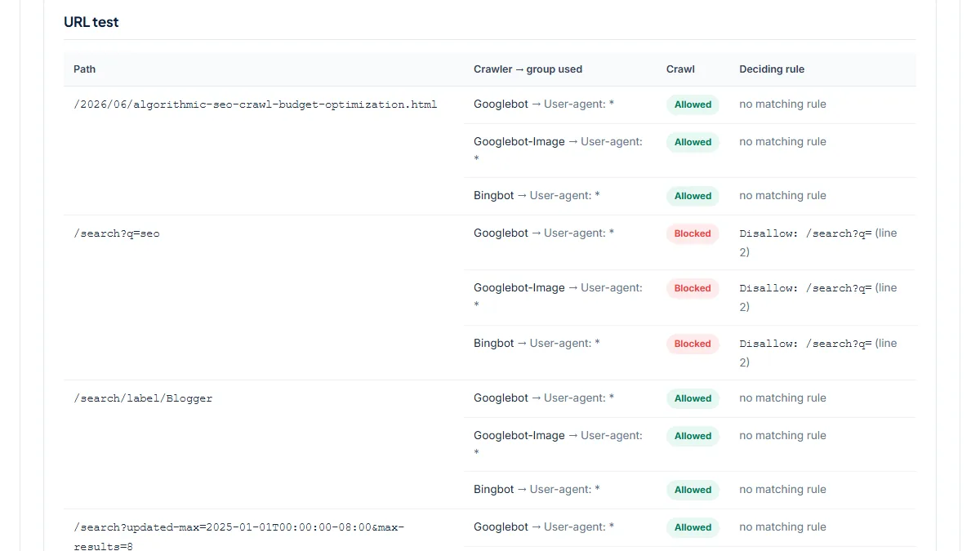Click Blocked badge for Googlebot-Image /search?q=seo
This screenshot has width=980, height=551.
tap(693, 288)
